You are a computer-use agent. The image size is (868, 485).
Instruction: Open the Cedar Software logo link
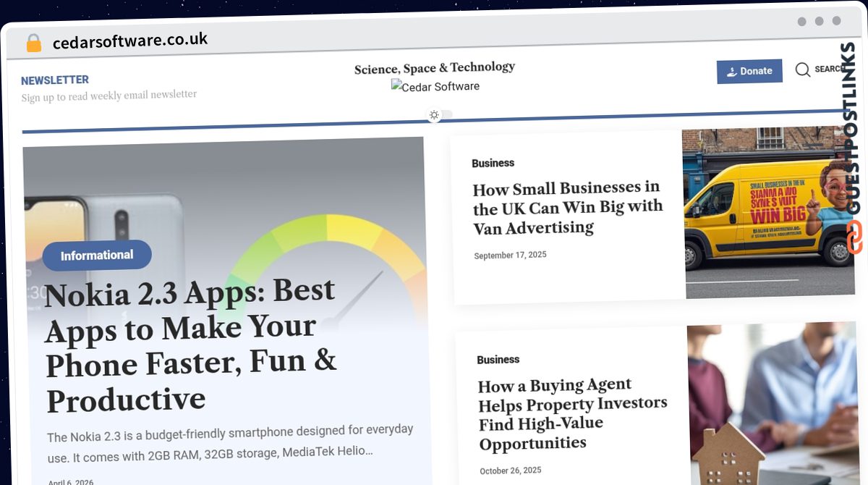pos(435,86)
